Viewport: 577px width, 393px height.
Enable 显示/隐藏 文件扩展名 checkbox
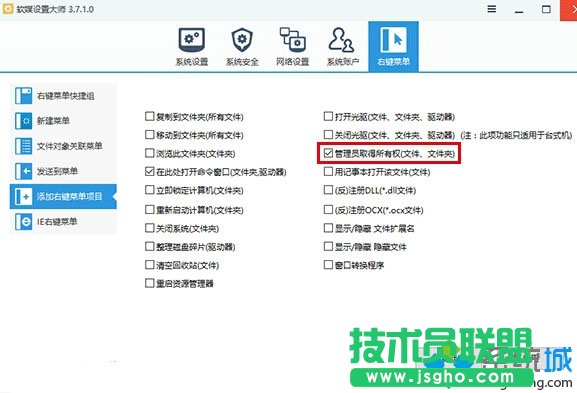[328, 228]
